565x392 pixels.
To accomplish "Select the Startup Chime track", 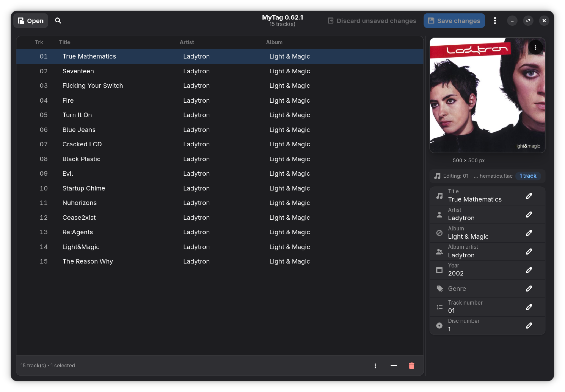I will pyautogui.click(x=220, y=188).
